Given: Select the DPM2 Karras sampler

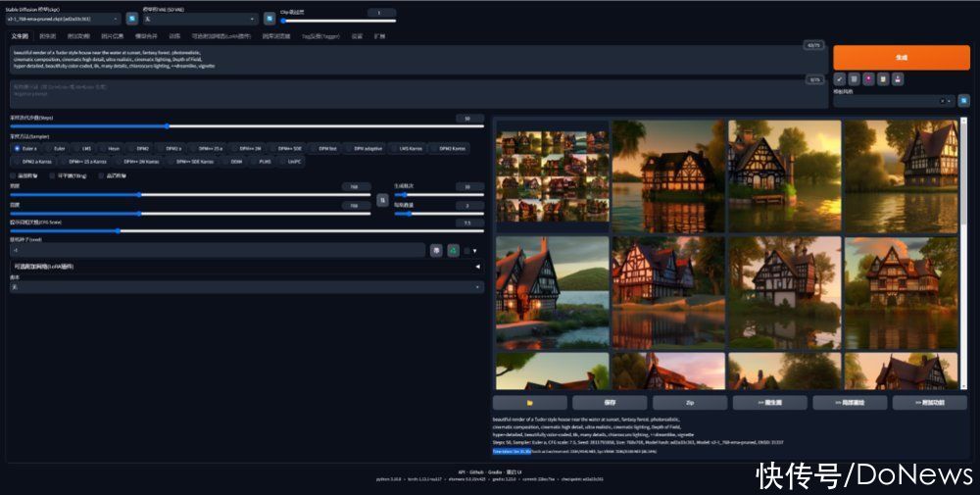Looking at the screenshot, I should coord(450,149).
